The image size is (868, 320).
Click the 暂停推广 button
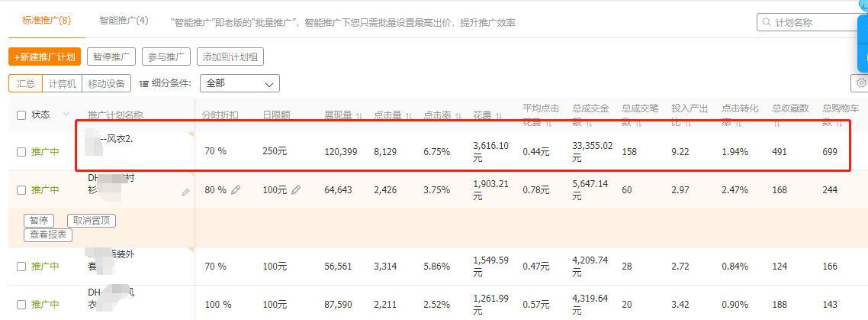[111, 57]
